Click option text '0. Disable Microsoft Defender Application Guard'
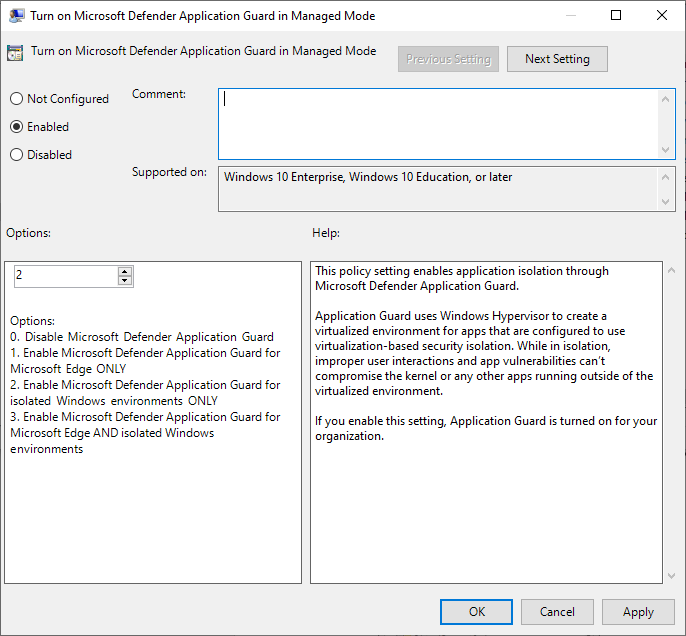 coord(142,337)
